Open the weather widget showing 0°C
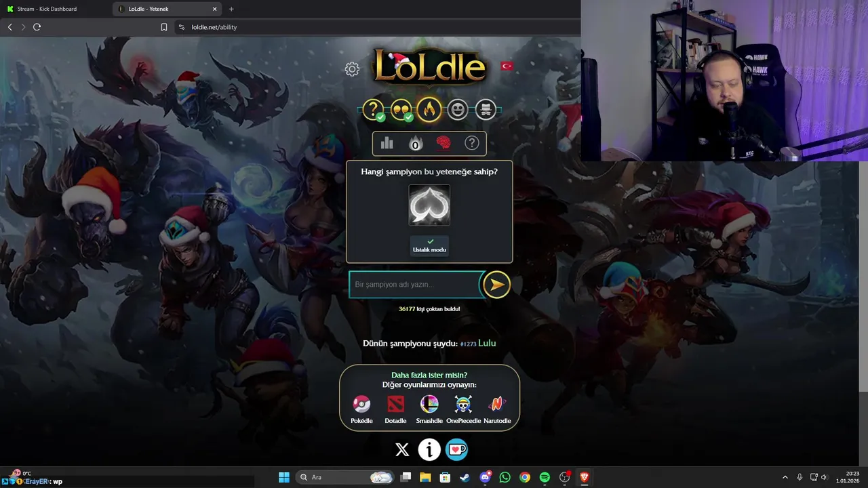 20,473
